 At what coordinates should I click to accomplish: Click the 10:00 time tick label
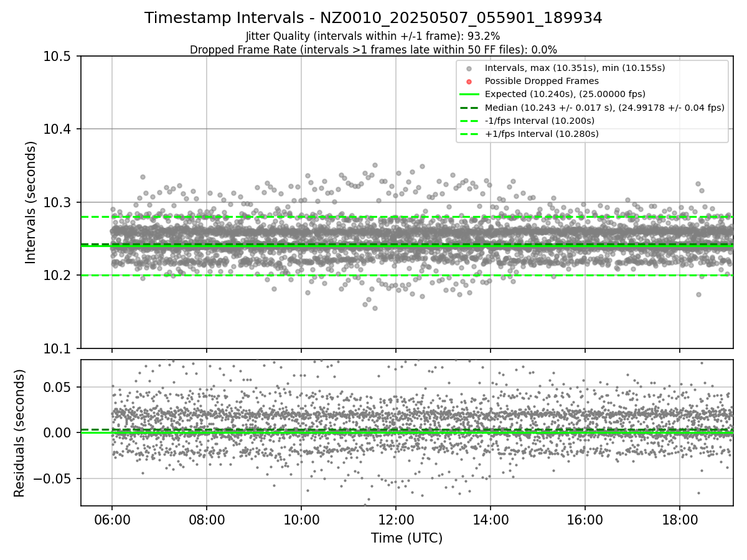pyautogui.click(x=301, y=520)
